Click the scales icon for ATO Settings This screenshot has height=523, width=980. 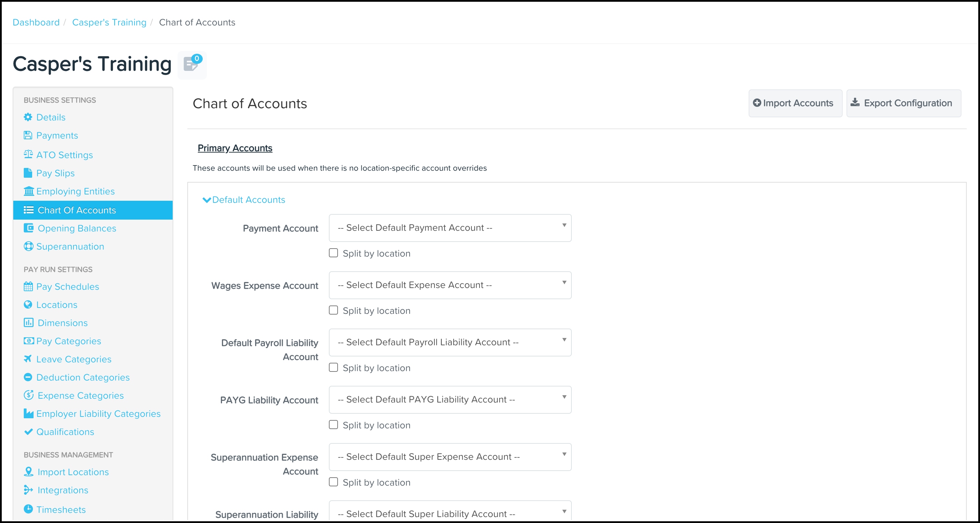[x=28, y=154]
